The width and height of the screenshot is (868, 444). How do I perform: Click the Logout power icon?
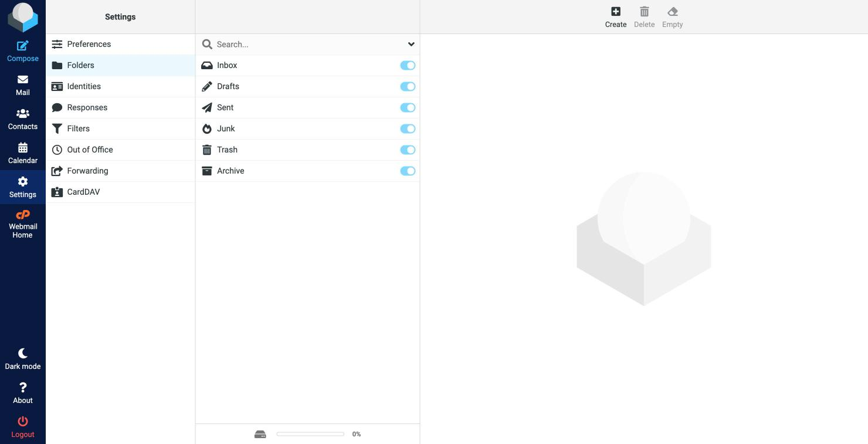click(x=23, y=421)
